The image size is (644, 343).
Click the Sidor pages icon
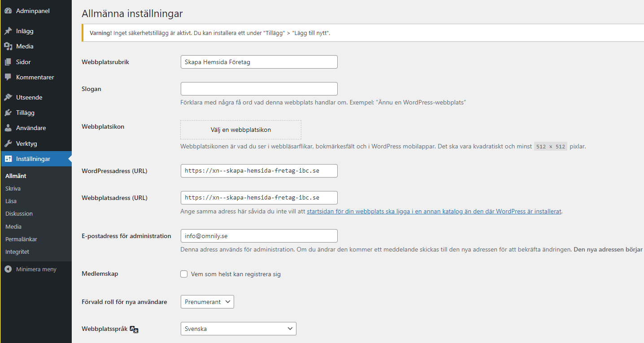8,62
